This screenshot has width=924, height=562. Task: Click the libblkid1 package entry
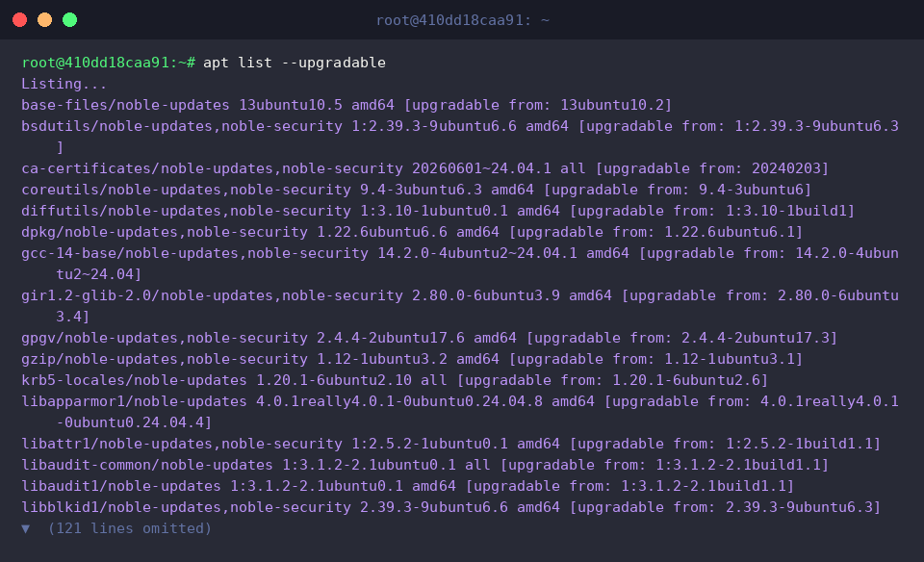[x=450, y=508]
